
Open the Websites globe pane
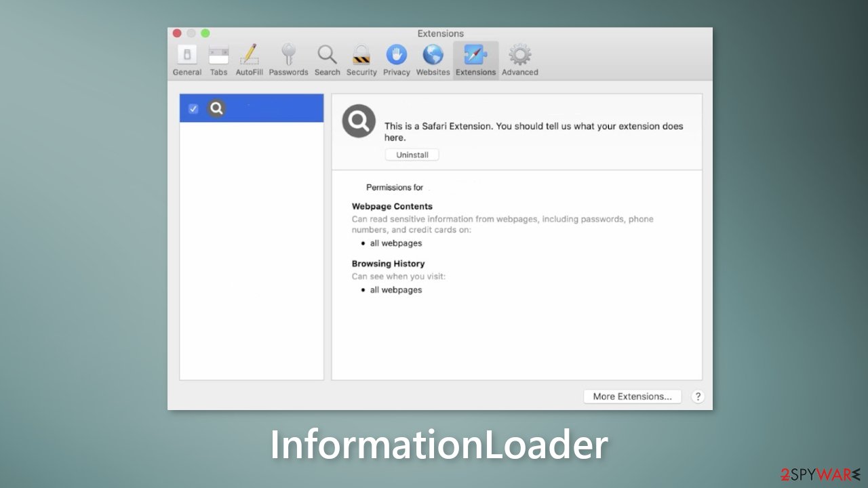coord(433,60)
